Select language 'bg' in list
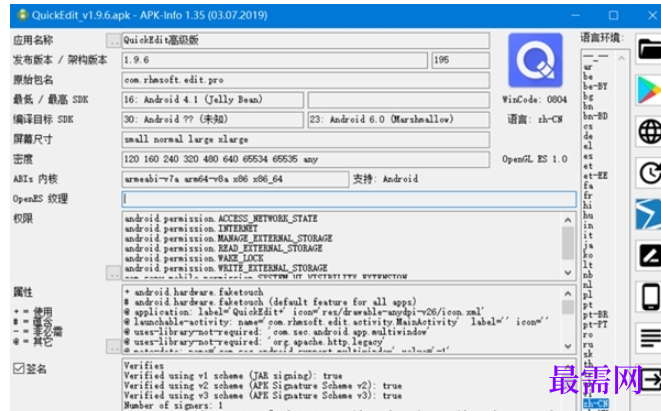The image size is (661, 411). pos(588,97)
